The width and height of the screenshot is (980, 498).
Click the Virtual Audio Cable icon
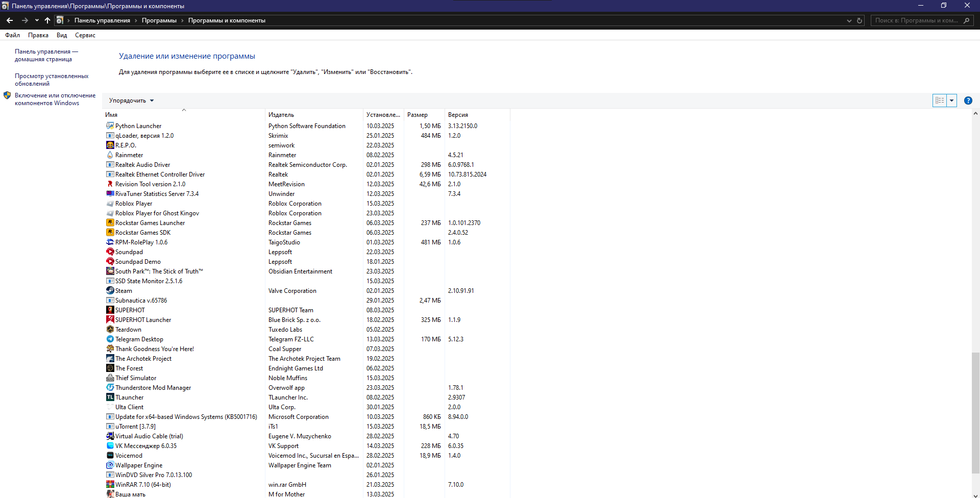(110, 436)
